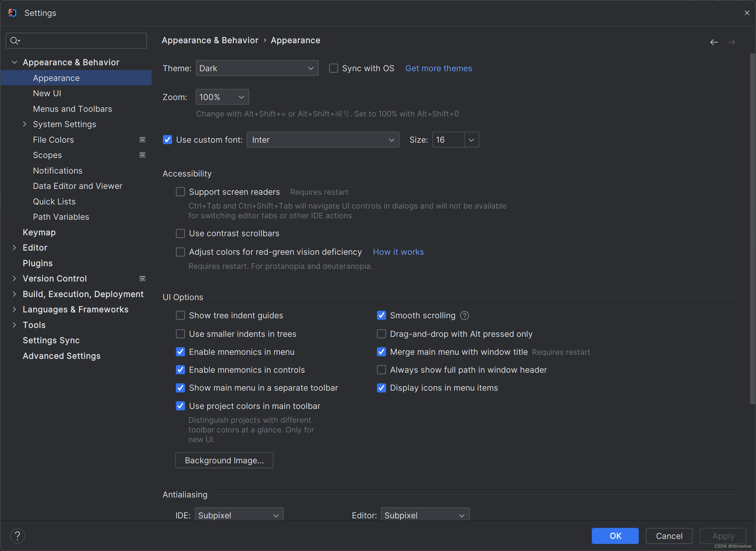Expand the Tools settings node

(x=14, y=325)
